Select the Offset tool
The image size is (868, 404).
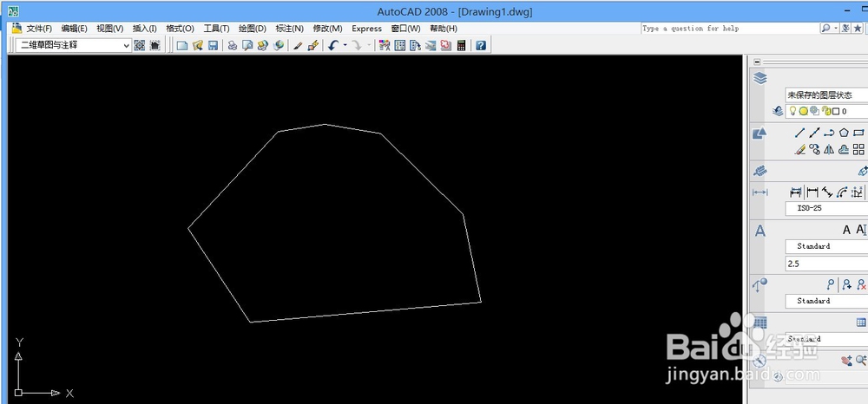tap(844, 149)
